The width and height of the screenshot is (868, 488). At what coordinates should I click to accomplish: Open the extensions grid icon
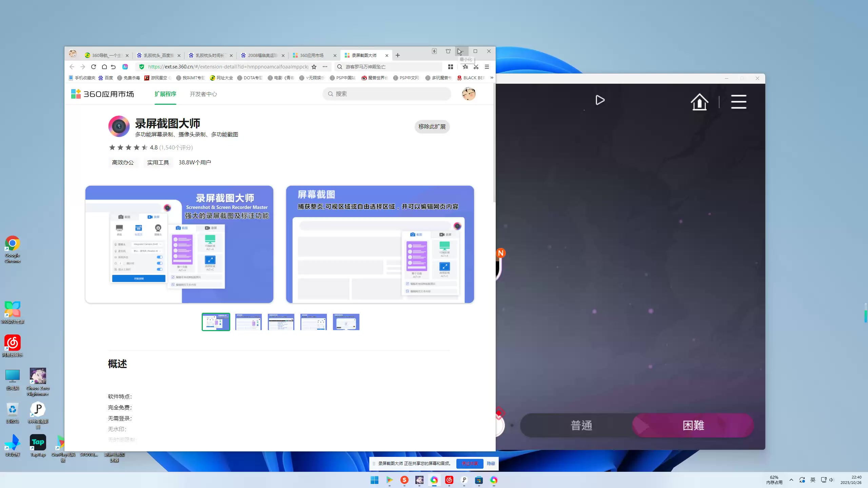(450, 67)
